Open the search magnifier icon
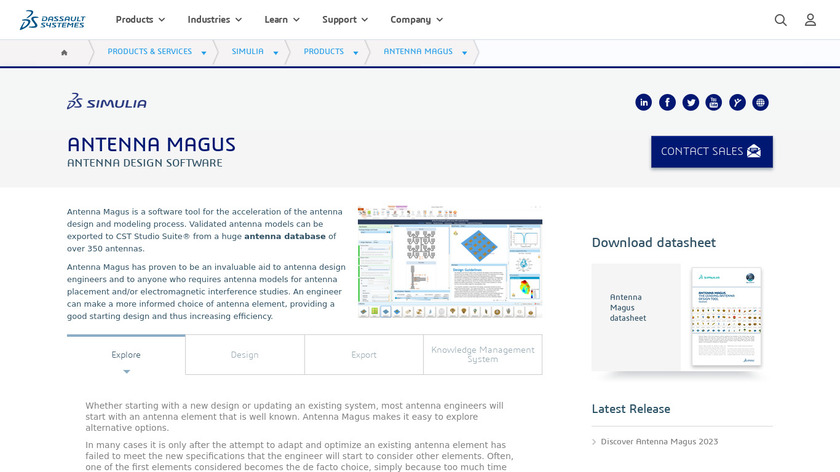The height and width of the screenshot is (472, 840). point(781,20)
